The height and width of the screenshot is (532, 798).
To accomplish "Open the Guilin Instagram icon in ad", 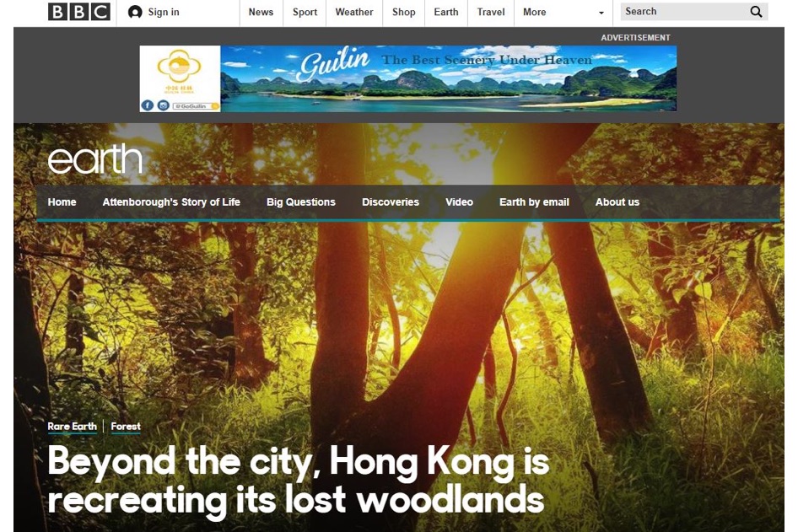I will [164, 105].
